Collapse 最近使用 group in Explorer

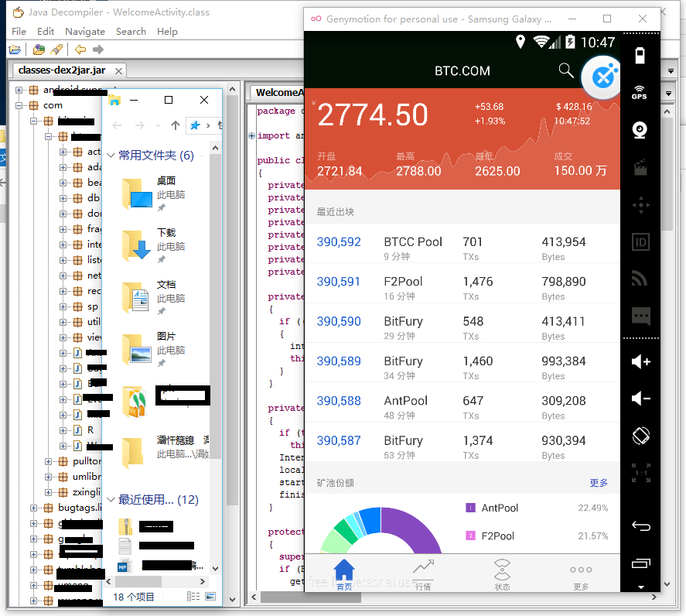pyautogui.click(x=111, y=500)
